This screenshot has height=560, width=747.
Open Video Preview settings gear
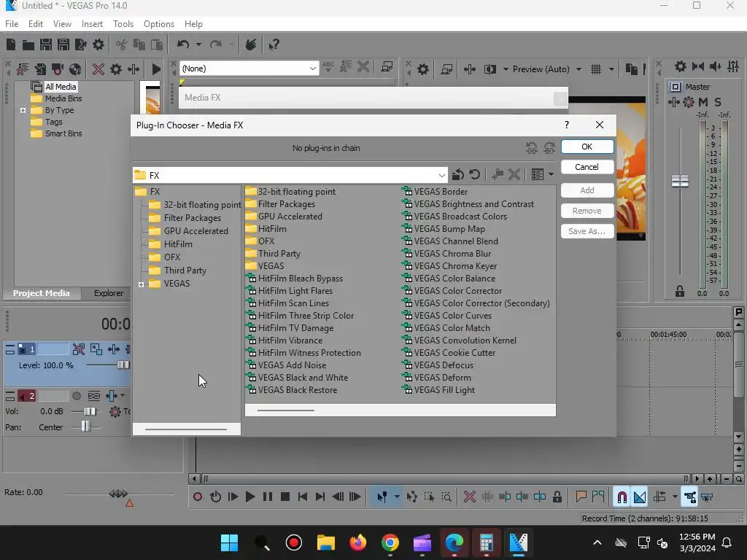click(422, 69)
